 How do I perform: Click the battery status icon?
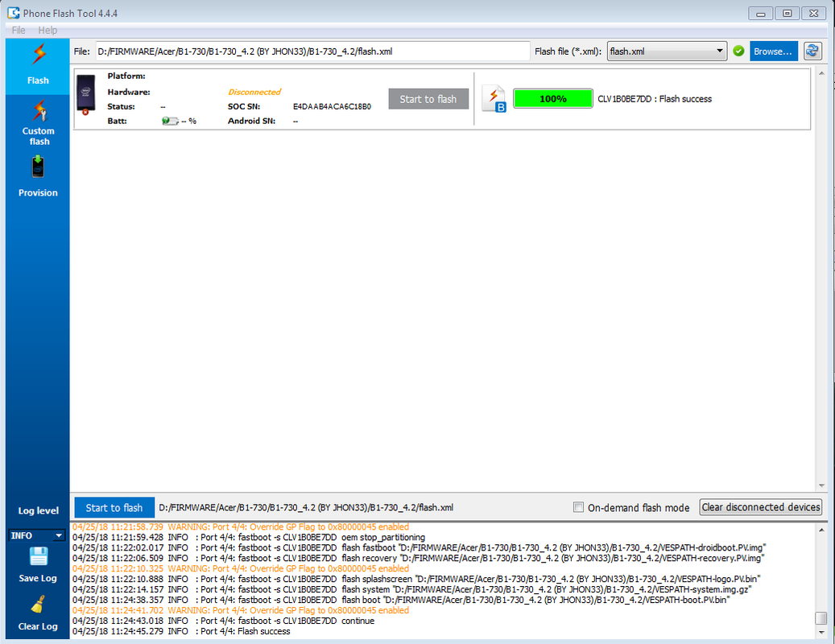(x=170, y=121)
